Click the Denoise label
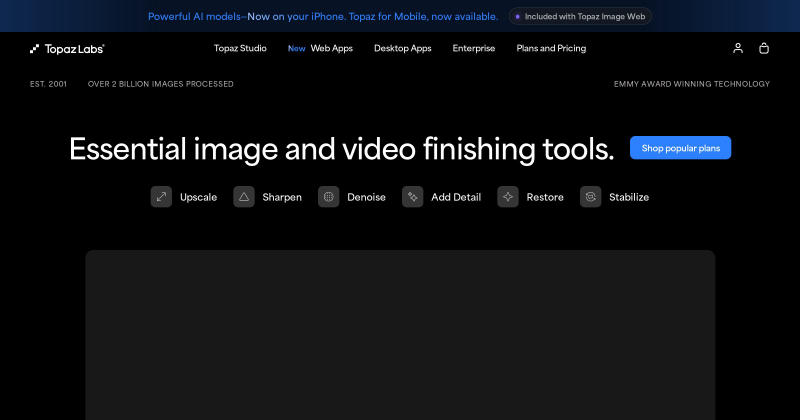 coord(366,197)
